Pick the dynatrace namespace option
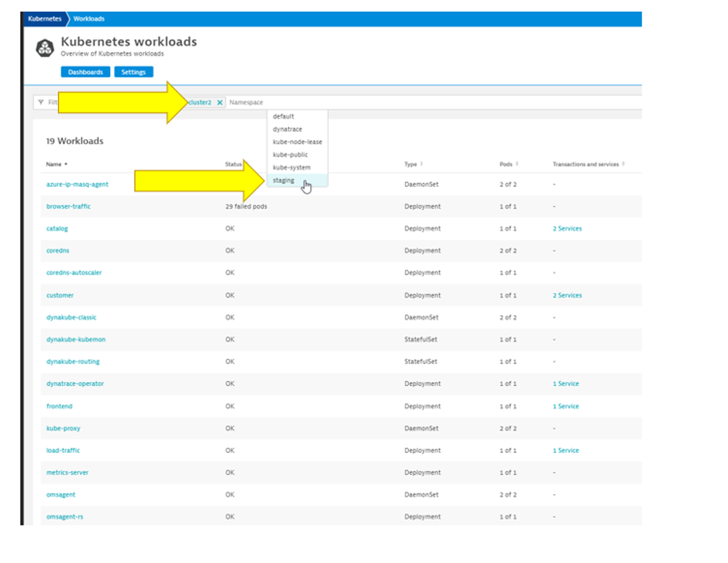Screen dimensions: 728x563 (x=287, y=129)
